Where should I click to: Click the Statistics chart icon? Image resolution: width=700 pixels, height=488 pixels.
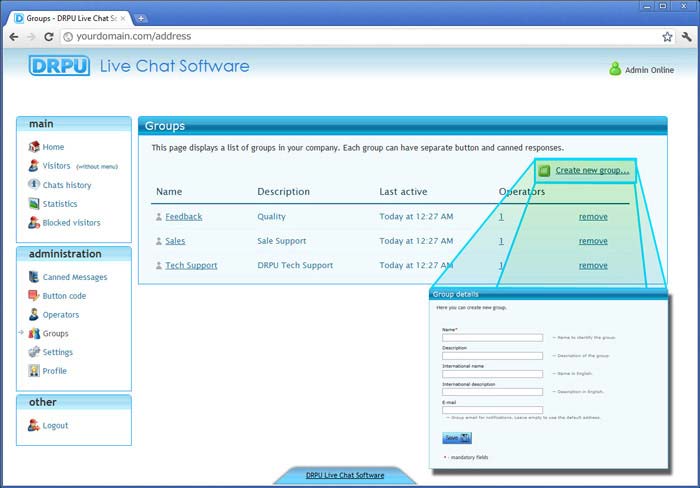pos(34,204)
